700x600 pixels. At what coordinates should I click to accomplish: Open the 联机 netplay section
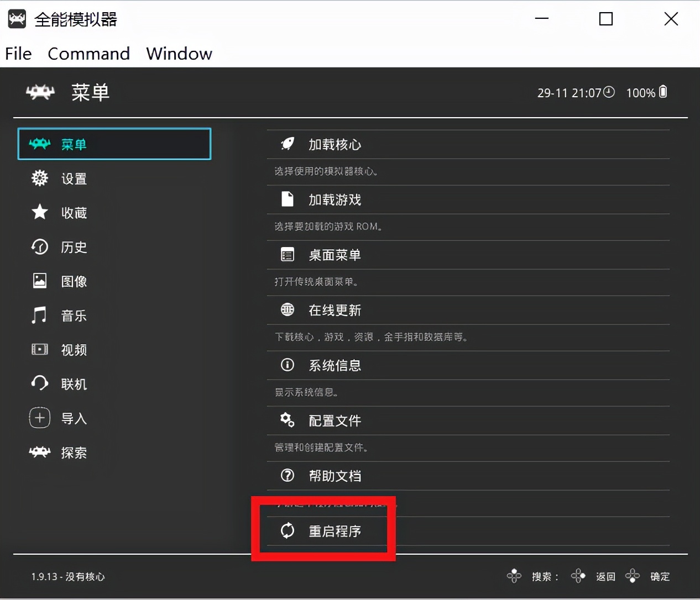pyautogui.click(x=72, y=383)
